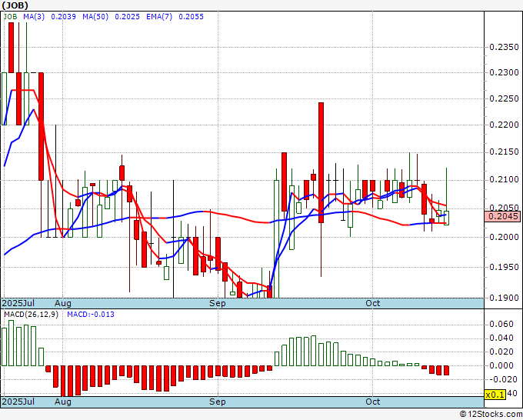Click the 0.2150 price axis label
The width and height of the screenshot is (523, 420).
click(x=504, y=152)
